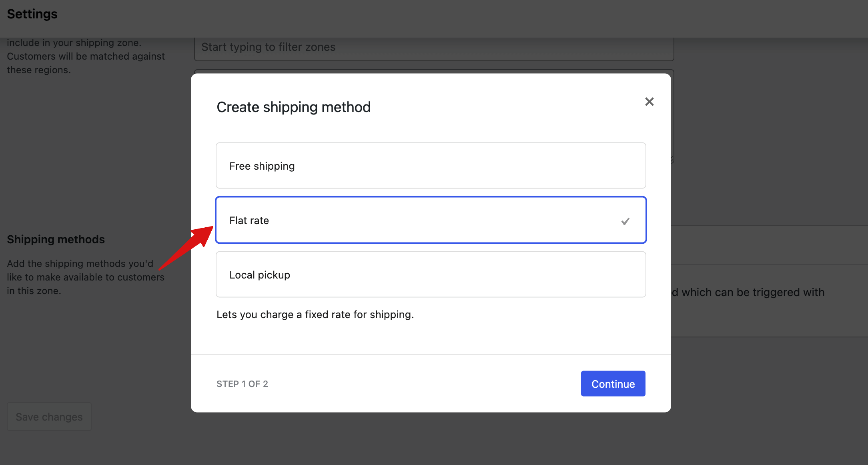This screenshot has height=465, width=868.
Task: Focus the filter zones input field
Action: (434, 47)
